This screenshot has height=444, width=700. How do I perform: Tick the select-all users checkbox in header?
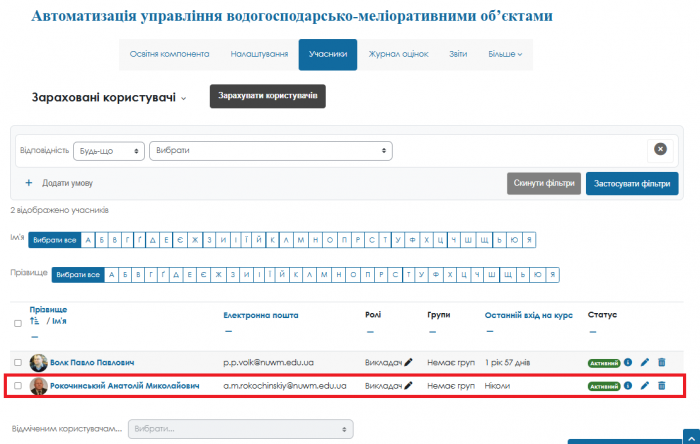[17, 323]
